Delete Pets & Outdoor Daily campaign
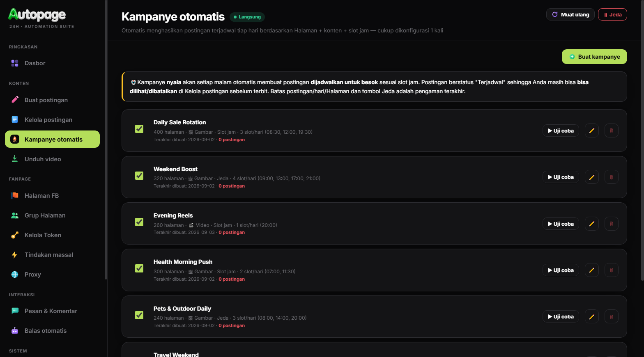The image size is (644, 357). (611, 316)
